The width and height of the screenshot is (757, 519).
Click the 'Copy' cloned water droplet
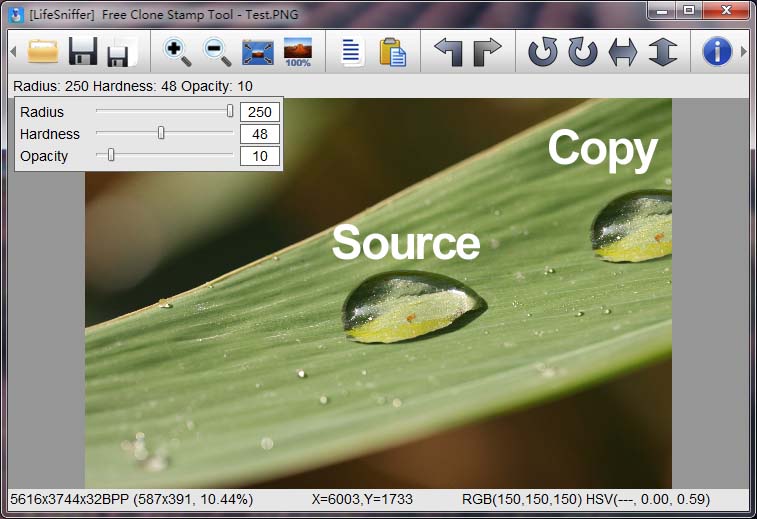point(631,226)
